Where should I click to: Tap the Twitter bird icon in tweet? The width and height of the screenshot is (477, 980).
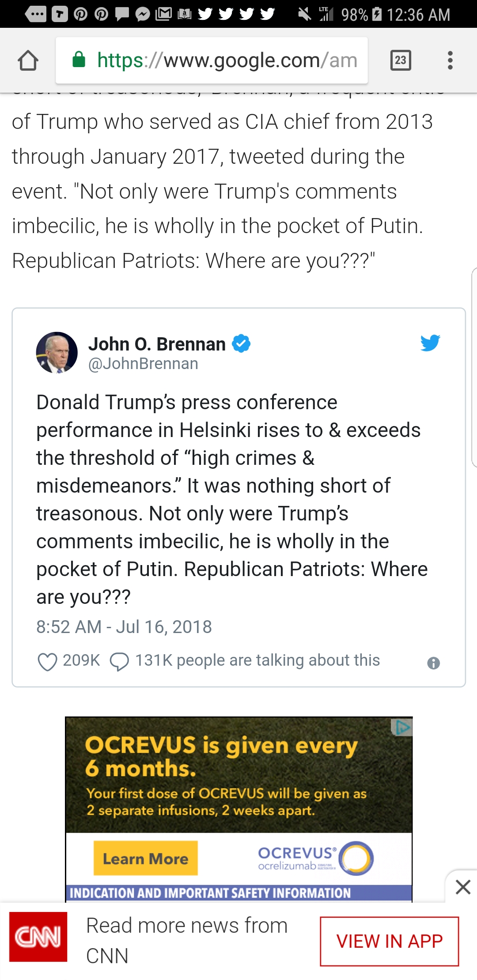pyautogui.click(x=430, y=343)
